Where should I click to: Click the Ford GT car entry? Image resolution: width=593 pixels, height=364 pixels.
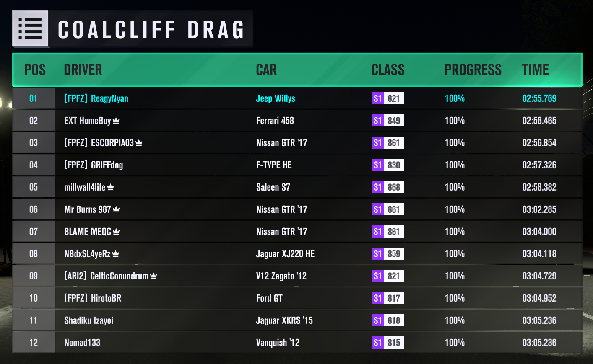(269, 298)
